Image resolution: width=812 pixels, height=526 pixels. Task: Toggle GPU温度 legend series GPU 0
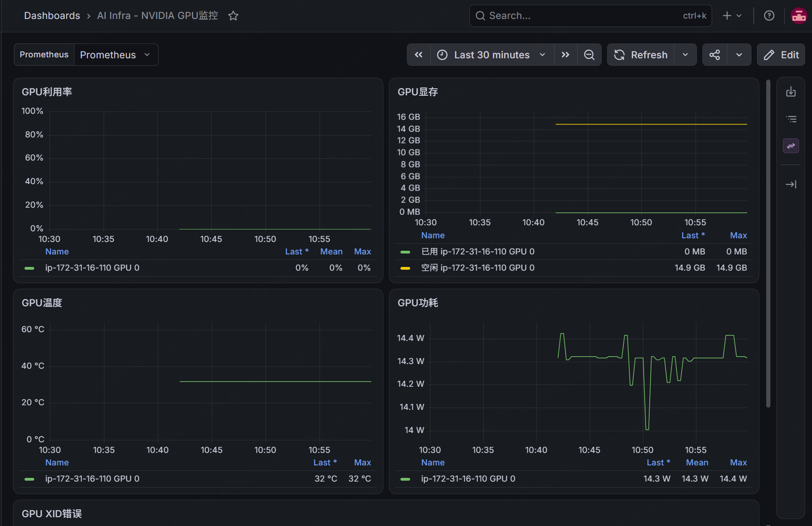[92, 479]
